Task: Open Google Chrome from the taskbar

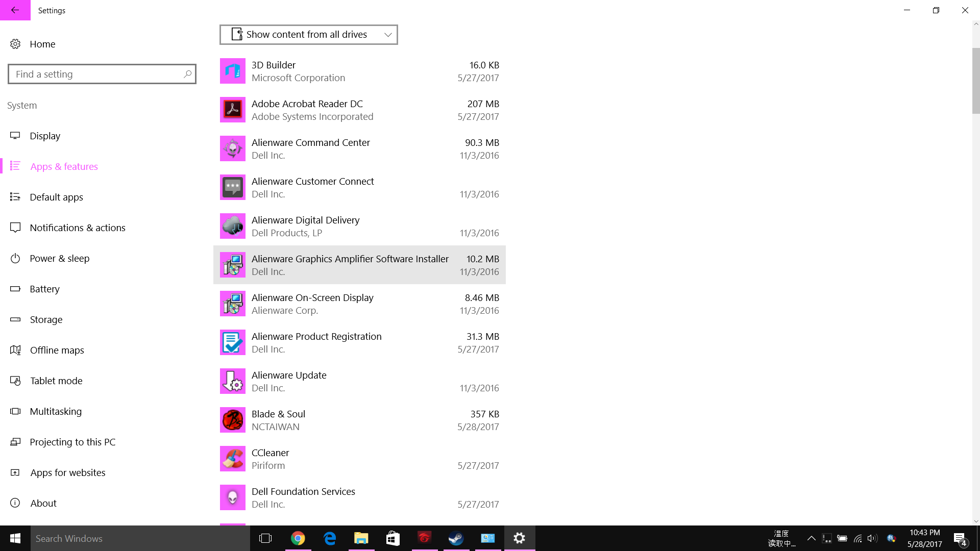Action: click(x=298, y=538)
